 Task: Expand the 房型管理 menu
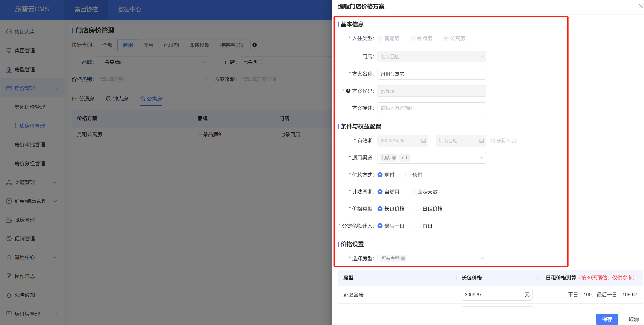coord(55,69)
